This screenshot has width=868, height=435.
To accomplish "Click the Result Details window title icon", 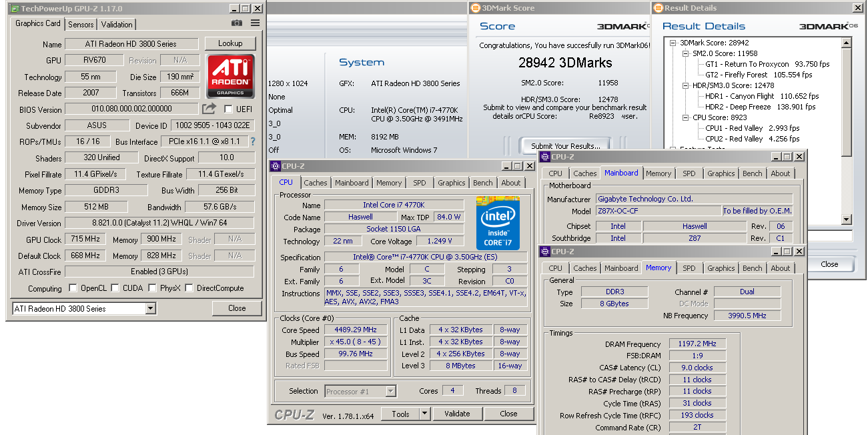I will [x=658, y=8].
